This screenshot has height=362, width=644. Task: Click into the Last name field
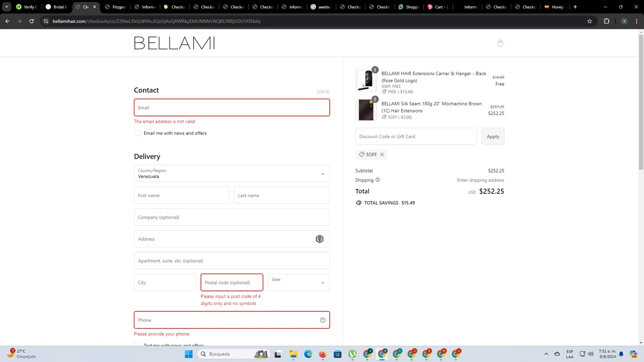point(282,195)
